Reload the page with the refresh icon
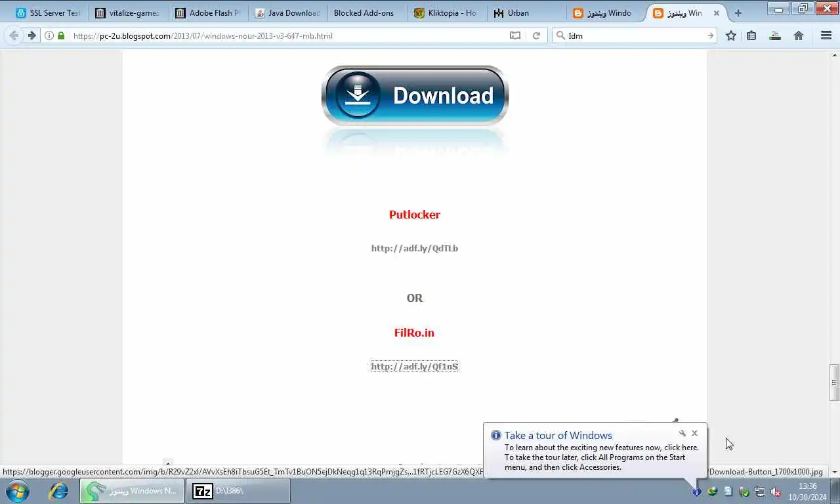Screen dimensions: 840x504 point(536,35)
